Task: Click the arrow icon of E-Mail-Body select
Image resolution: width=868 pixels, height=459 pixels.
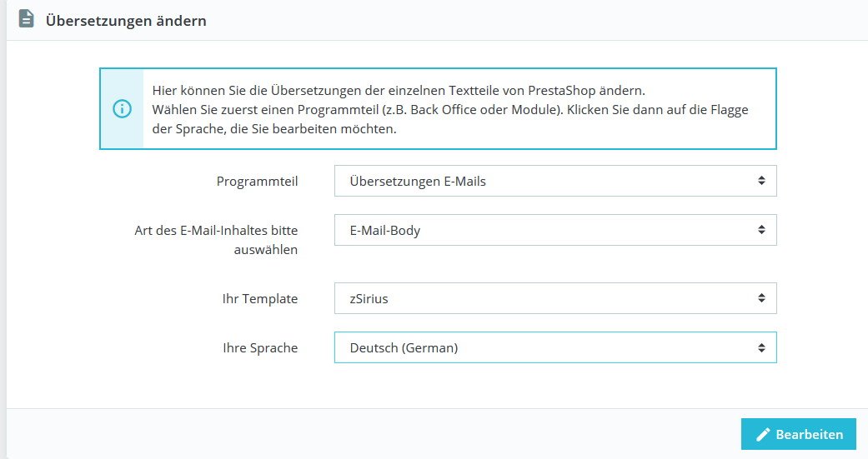Action: [761, 231]
